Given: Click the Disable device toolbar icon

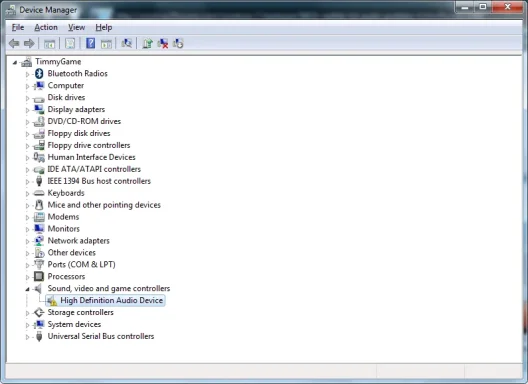Looking at the screenshot, I should pos(178,43).
